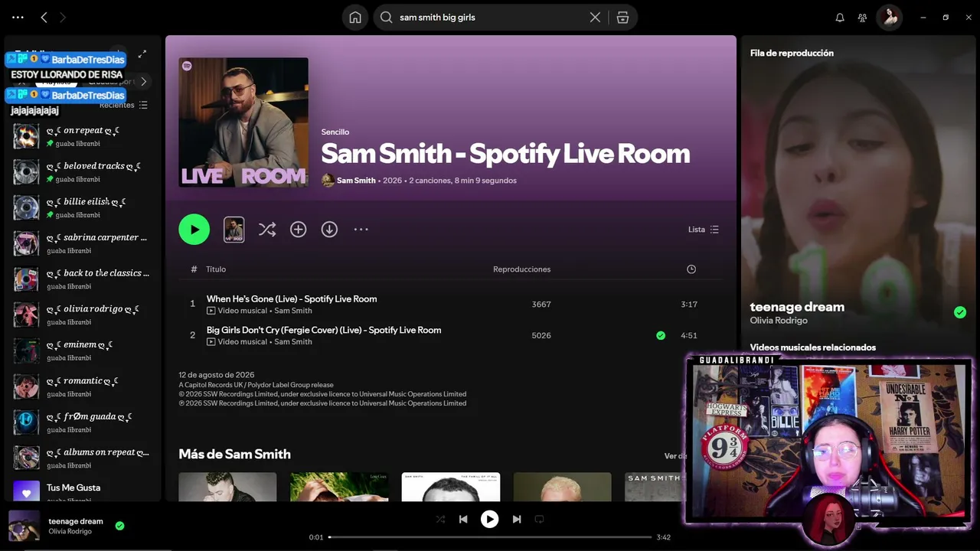Toggle the liked checkmark on 'Big Girls Don't Cry'
Image resolution: width=980 pixels, height=551 pixels.
coord(661,335)
